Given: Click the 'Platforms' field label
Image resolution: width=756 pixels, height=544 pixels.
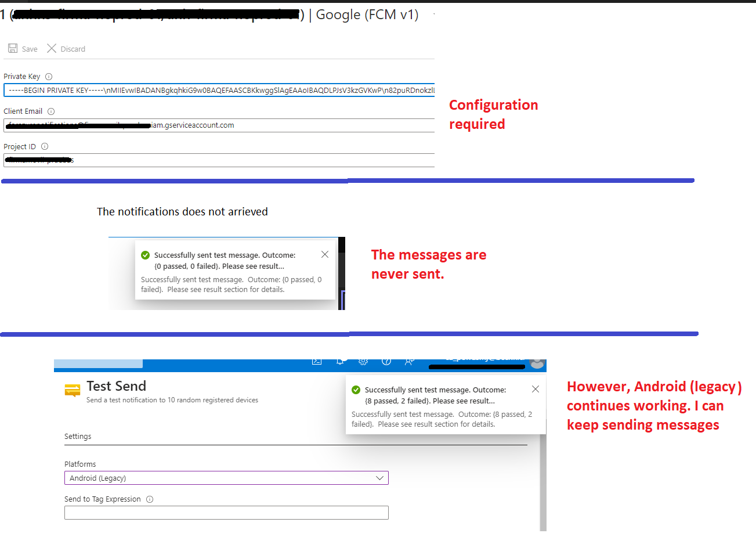Looking at the screenshot, I should [80, 464].
